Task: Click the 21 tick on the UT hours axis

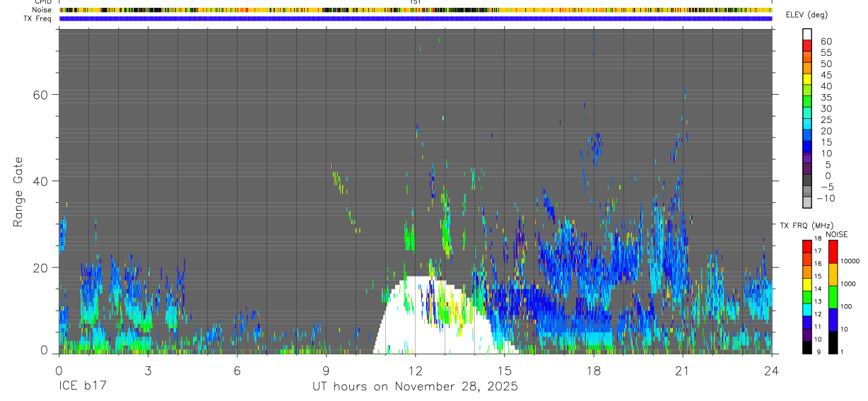Action: point(682,371)
